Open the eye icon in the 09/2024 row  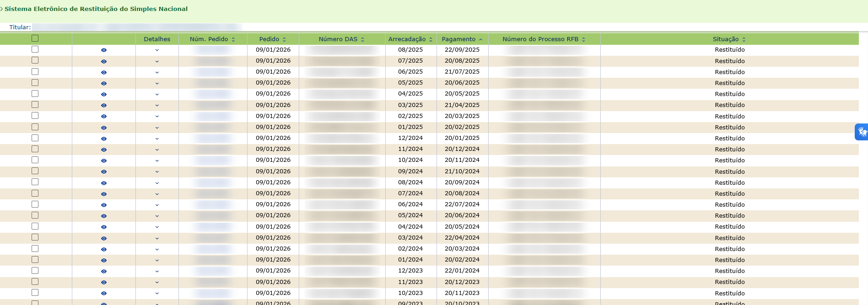click(104, 172)
